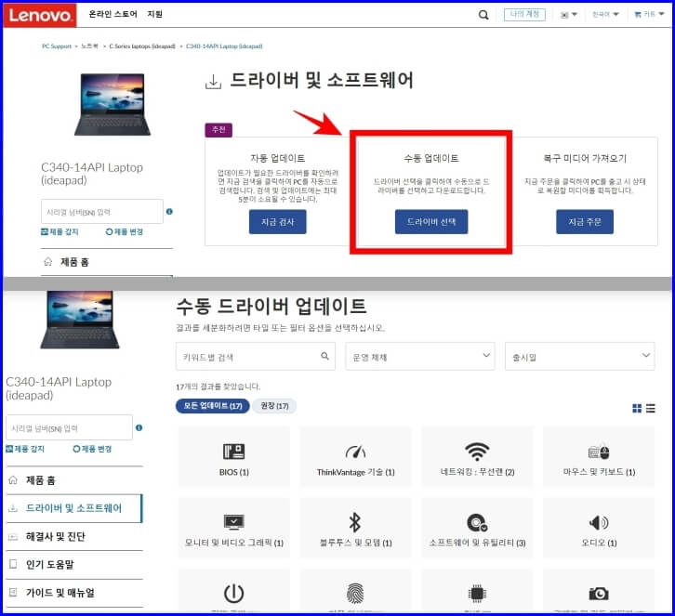Click the 드라이버 선택 button

431,222
